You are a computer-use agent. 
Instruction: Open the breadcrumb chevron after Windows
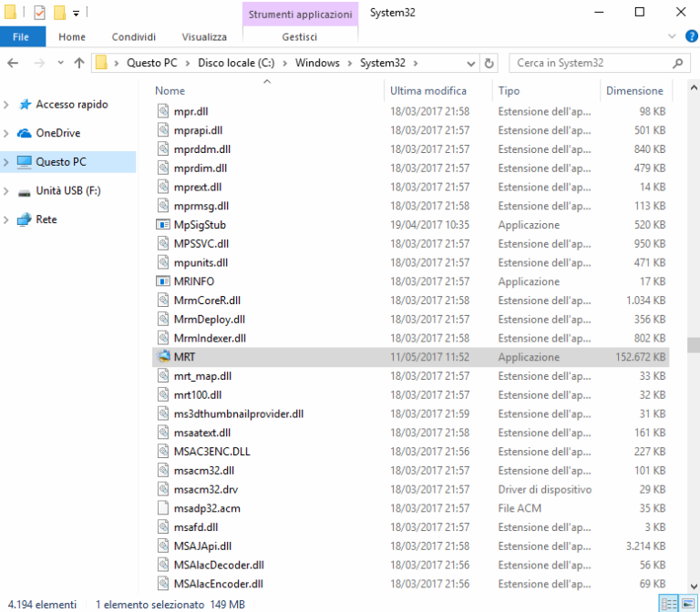point(350,64)
